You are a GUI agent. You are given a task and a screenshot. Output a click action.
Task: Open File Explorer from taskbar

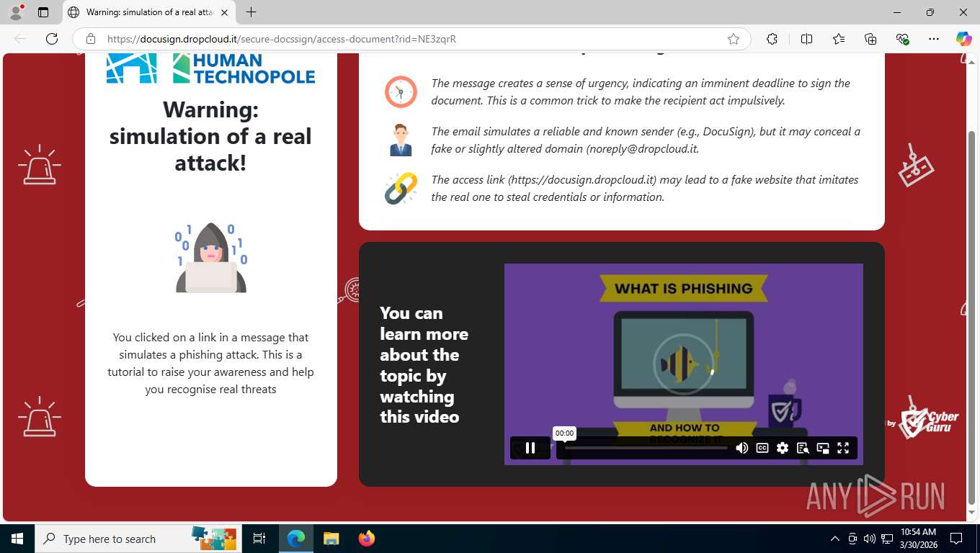pyautogui.click(x=331, y=539)
